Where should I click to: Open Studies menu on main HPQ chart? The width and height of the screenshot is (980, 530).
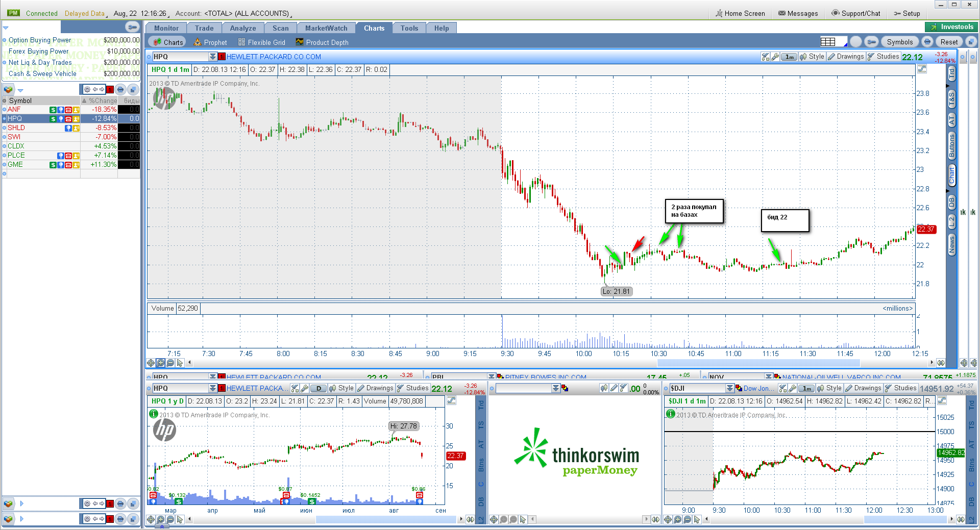click(x=883, y=57)
